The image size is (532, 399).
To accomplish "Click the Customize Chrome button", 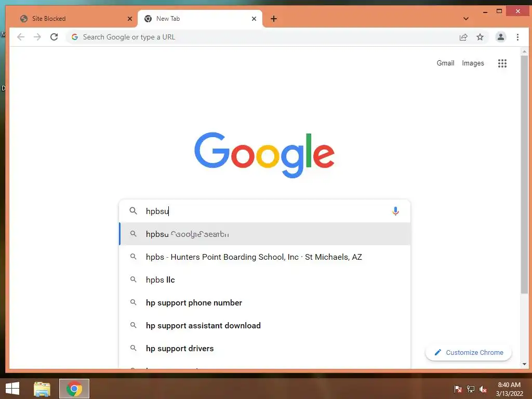I will (469, 353).
